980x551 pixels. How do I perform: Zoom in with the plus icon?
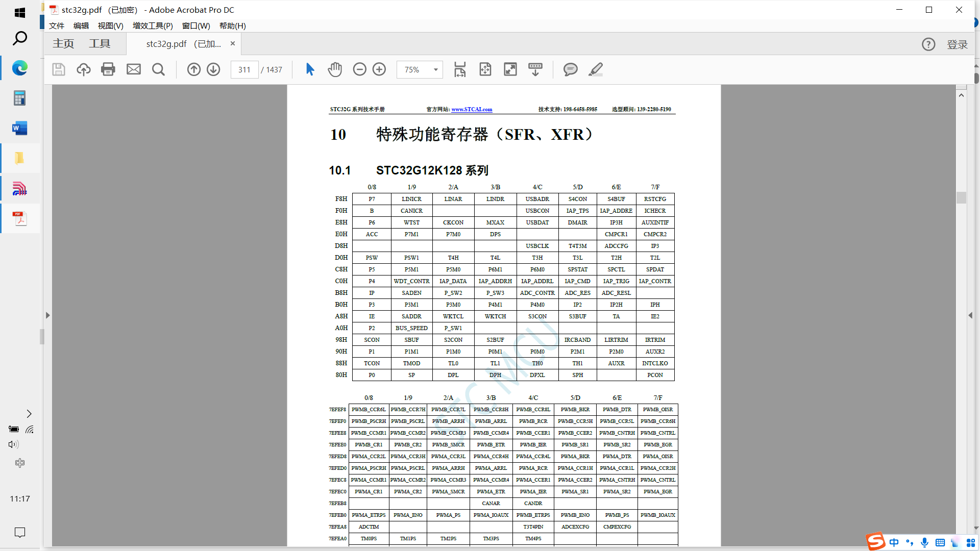coord(379,69)
